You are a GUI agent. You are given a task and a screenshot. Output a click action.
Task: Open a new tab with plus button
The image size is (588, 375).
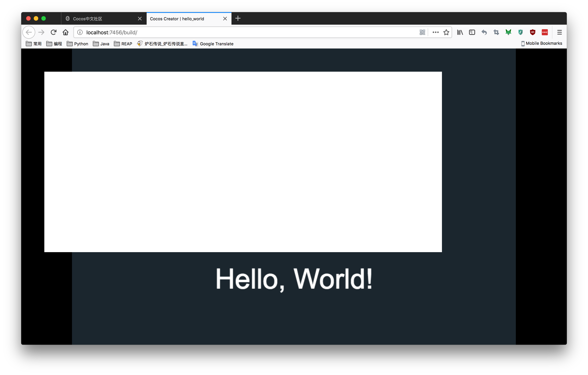pyautogui.click(x=238, y=18)
